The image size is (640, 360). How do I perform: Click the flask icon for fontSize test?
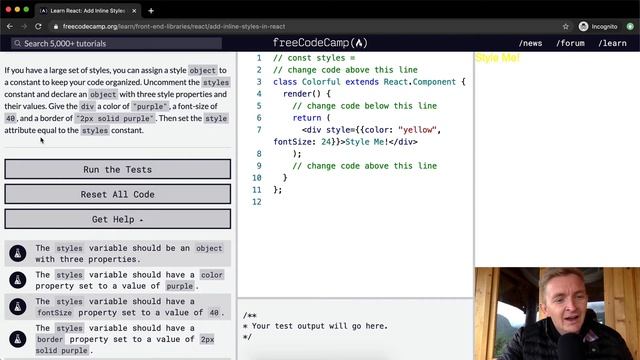[x=18, y=307]
